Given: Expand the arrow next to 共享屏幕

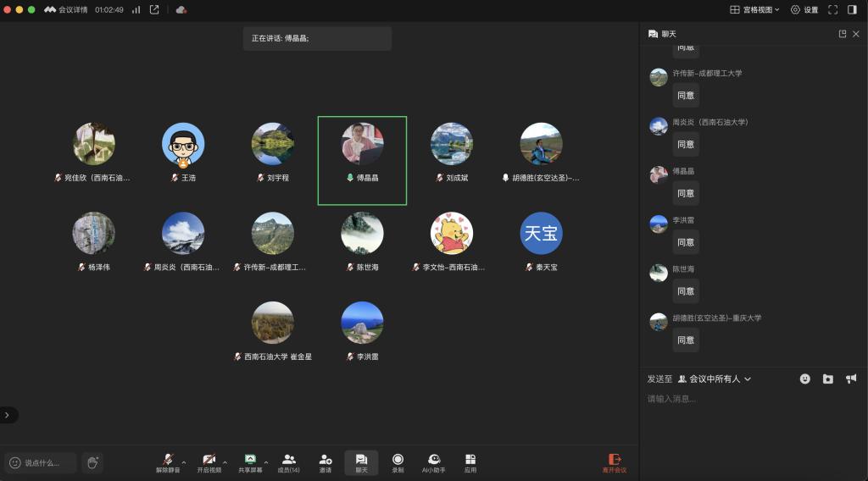Looking at the screenshot, I should [x=266, y=462].
